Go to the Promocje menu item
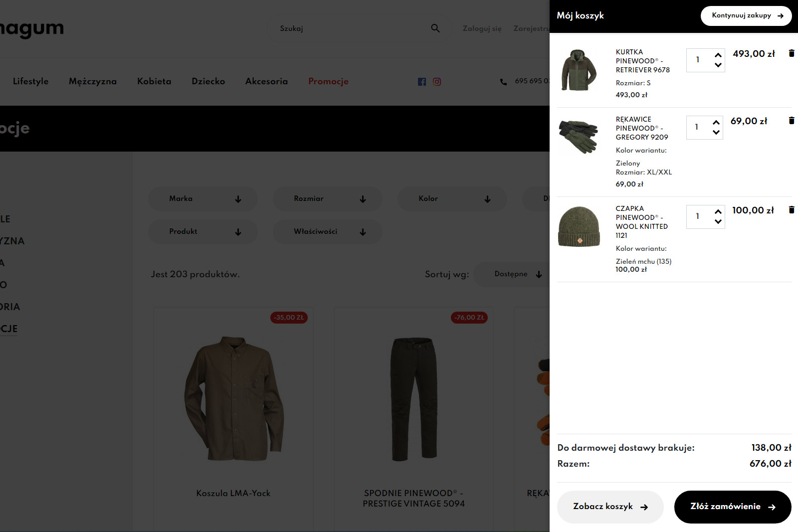This screenshot has width=798, height=532. click(x=328, y=81)
